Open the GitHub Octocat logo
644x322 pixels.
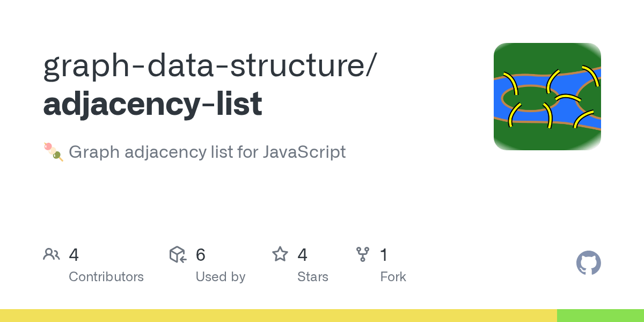tap(588, 264)
